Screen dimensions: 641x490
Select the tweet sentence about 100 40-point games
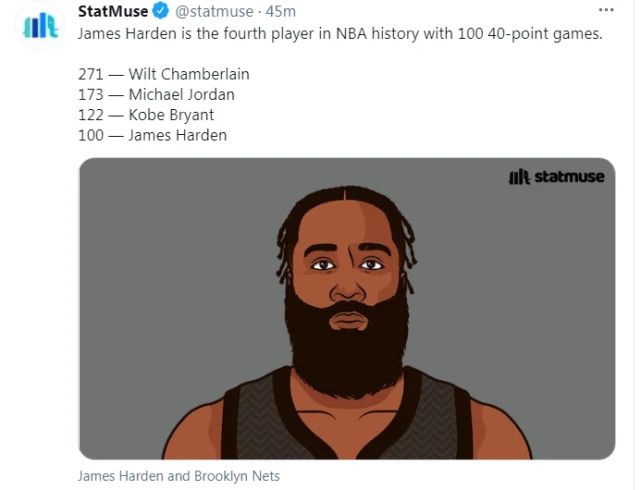(340, 34)
